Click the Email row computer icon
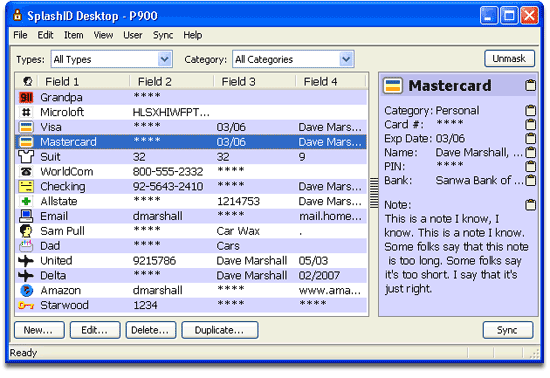550x378 pixels. (x=26, y=216)
